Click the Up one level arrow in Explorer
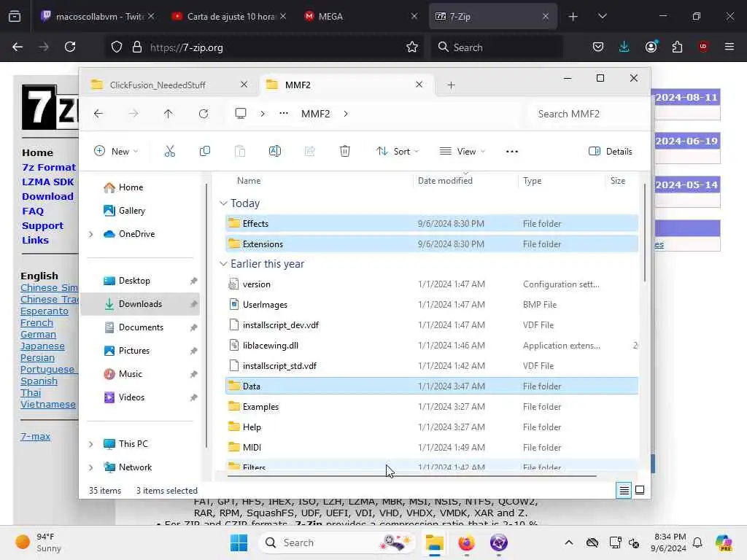Image resolution: width=747 pixels, height=560 pixels. [x=169, y=114]
